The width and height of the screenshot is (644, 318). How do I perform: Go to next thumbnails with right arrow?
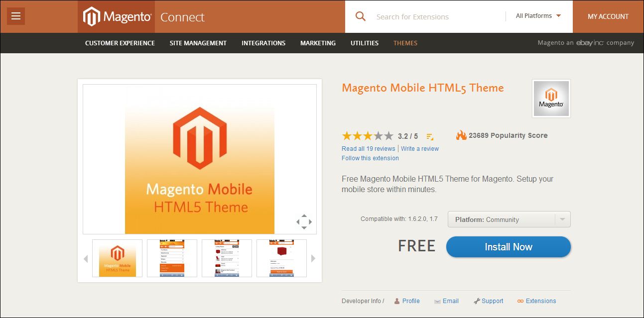(x=313, y=258)
